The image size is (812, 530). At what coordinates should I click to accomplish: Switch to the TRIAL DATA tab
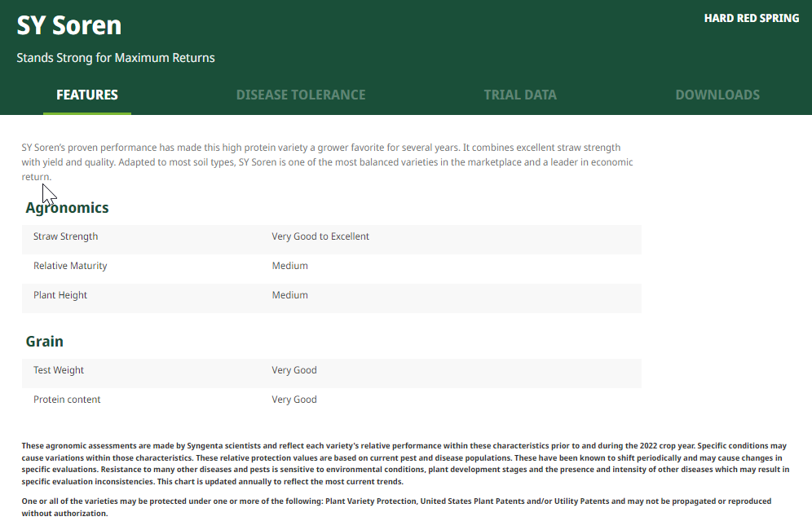(520, 95)
